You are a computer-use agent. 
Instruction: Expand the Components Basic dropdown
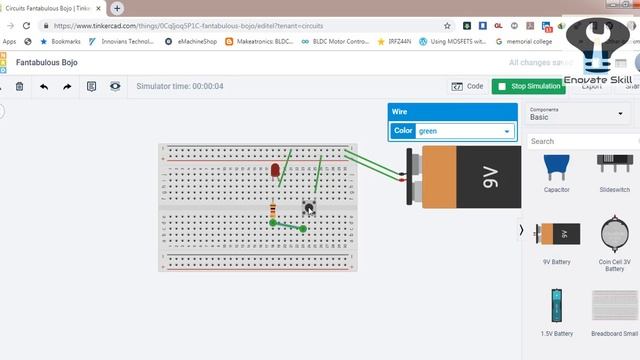pos(576,114)
